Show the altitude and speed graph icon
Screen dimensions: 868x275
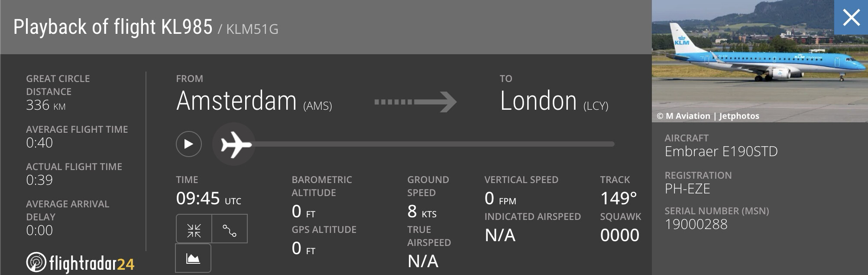[x=193, y=259]
